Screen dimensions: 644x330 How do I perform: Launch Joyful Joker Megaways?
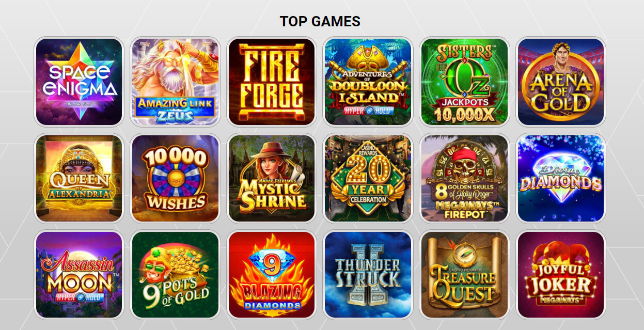pos(561,275)
